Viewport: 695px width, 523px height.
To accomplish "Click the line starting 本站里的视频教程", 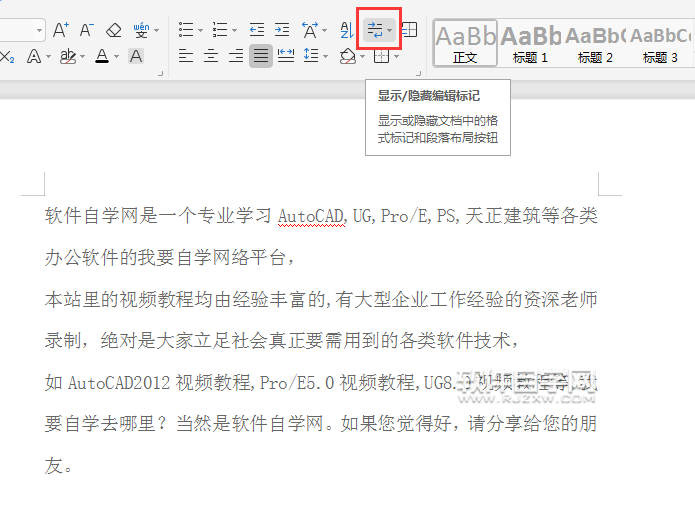I will tap(321, 300).
